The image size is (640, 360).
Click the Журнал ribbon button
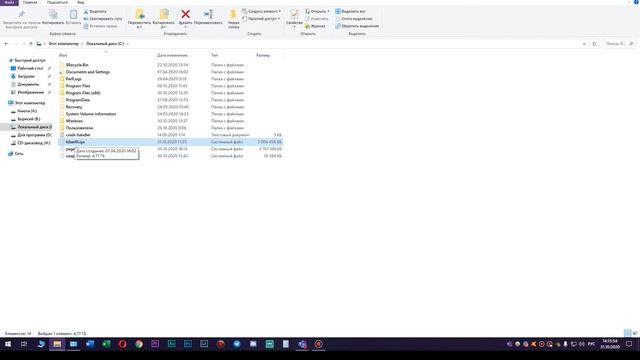click(315, 26)
